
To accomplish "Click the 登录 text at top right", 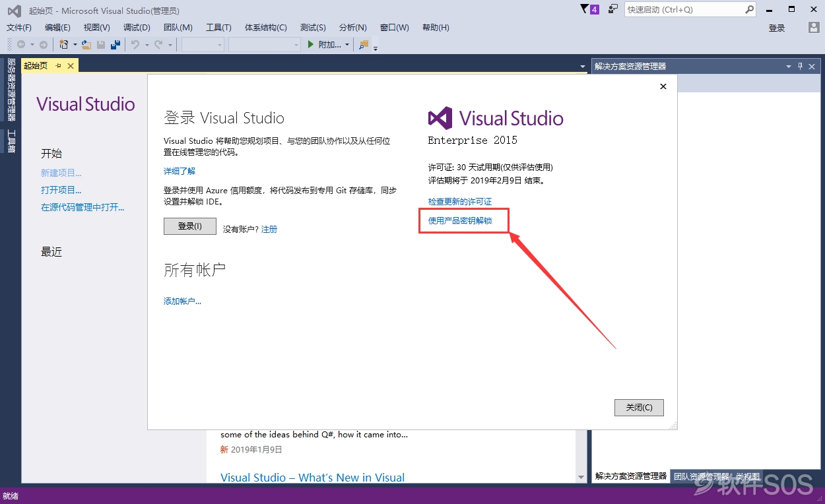I will (777, 28).
